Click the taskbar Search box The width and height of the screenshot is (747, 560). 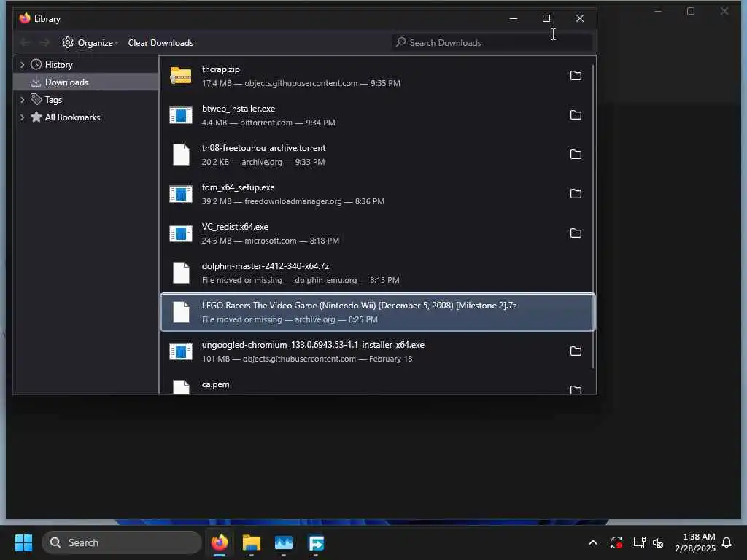[x=122, y=542]
